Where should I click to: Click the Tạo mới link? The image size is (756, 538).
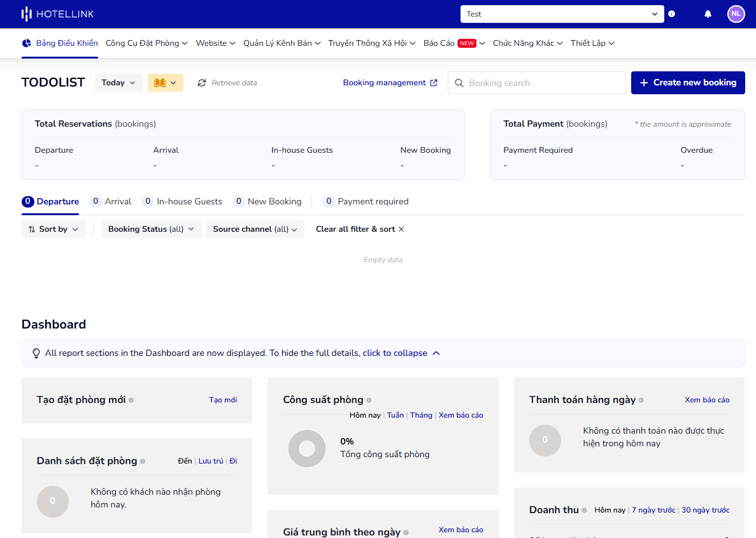click(223, 400)
